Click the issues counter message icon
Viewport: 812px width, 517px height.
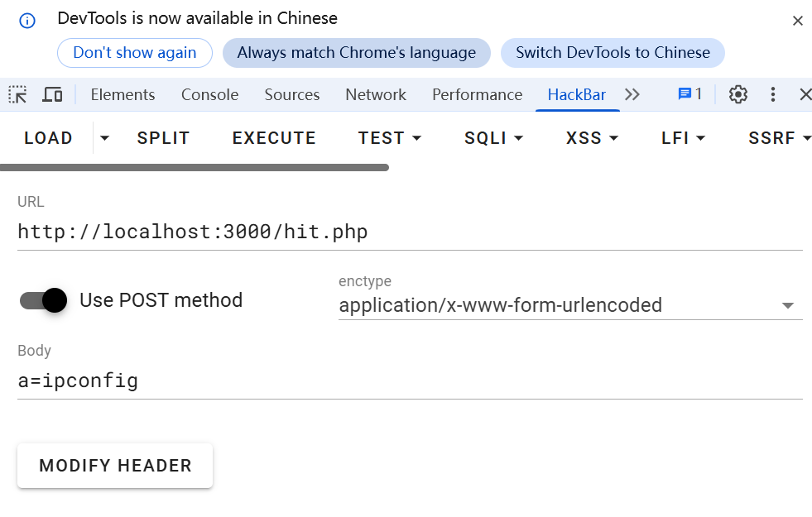tap(690, 94)
